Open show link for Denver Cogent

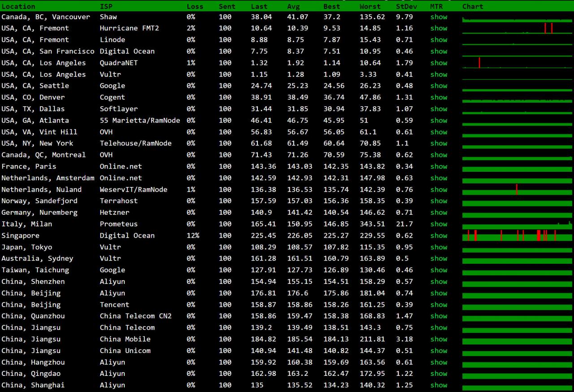(x=439, y=97)
